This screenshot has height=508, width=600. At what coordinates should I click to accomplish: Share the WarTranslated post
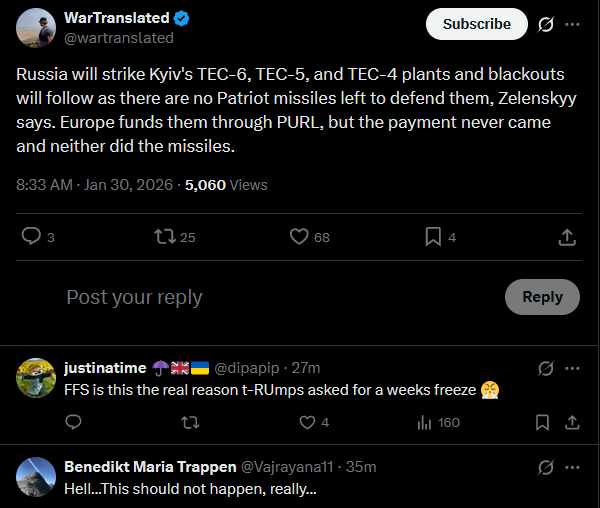(566, 237)
